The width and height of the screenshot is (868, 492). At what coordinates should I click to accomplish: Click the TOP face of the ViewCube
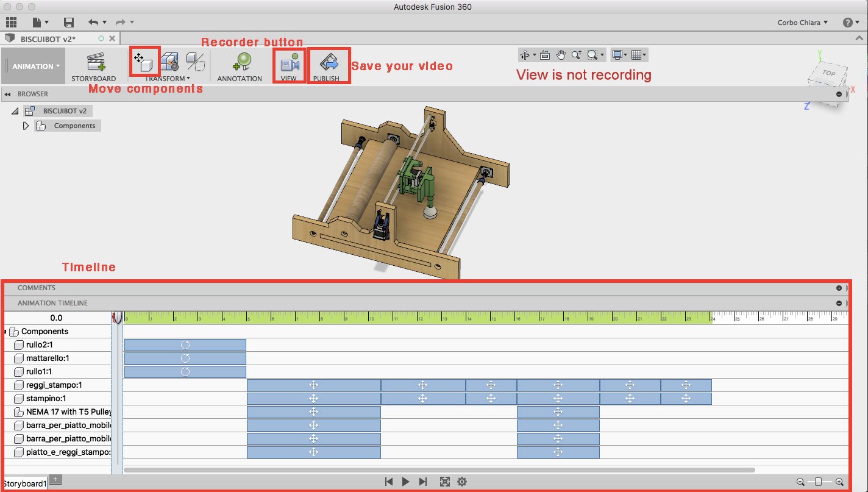[829, 73]
